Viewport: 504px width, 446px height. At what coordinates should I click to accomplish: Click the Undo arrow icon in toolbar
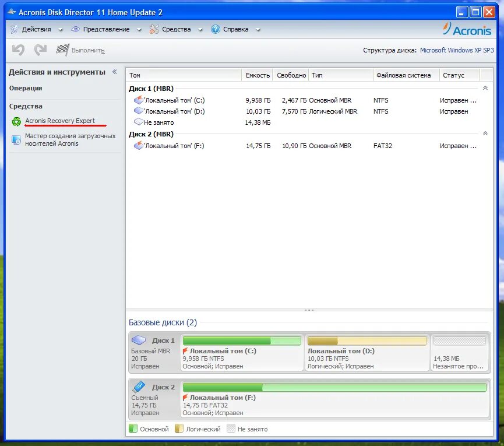click(x=18, y=50)
